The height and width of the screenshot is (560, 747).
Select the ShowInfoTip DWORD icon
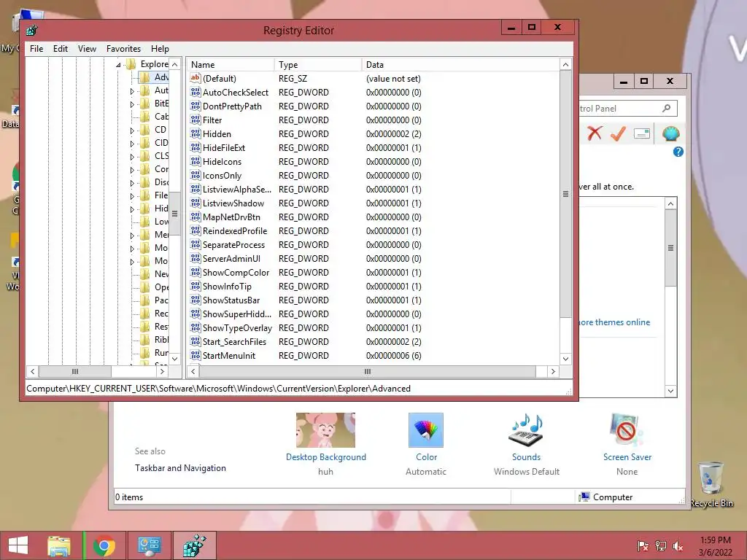tap(196, 286)
